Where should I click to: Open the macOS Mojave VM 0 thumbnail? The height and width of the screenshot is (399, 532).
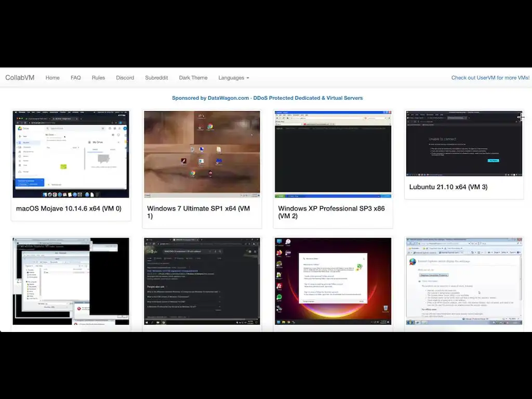click(71, 154)
